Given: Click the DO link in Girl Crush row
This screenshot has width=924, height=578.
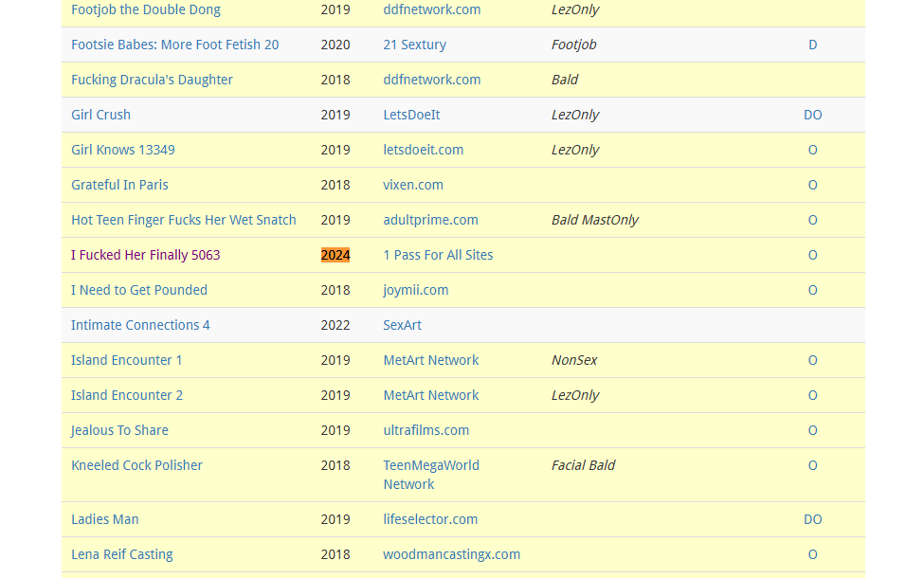Looking at the screenshot, I should click(x=812, y=115).
